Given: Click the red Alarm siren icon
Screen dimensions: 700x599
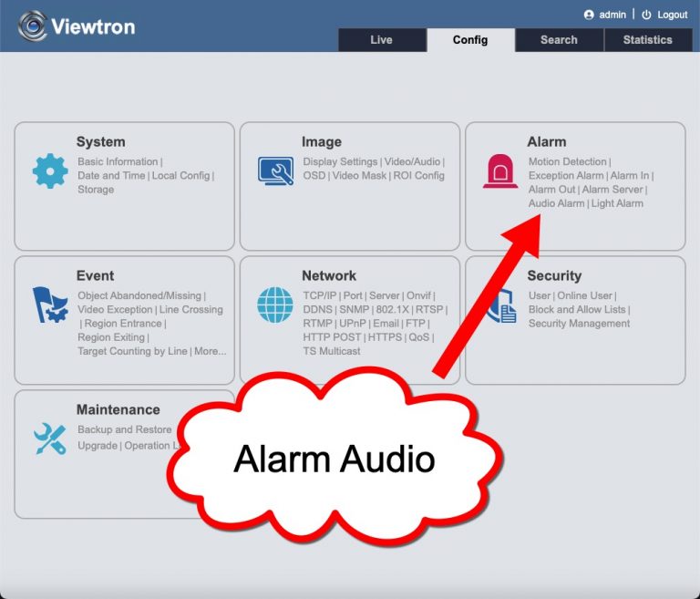Looking at the screenshot, I should tap(500, 170).
